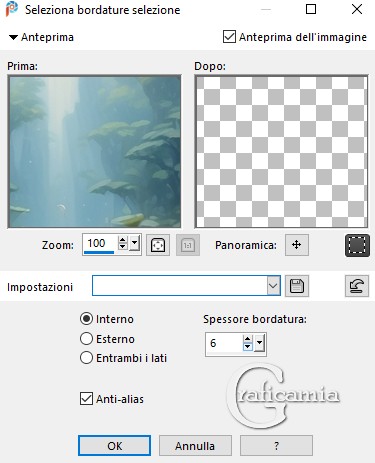Click the Panoramica navigate arrows icon
This screenshot has width=375, height=463.
[x=297, y=245]
